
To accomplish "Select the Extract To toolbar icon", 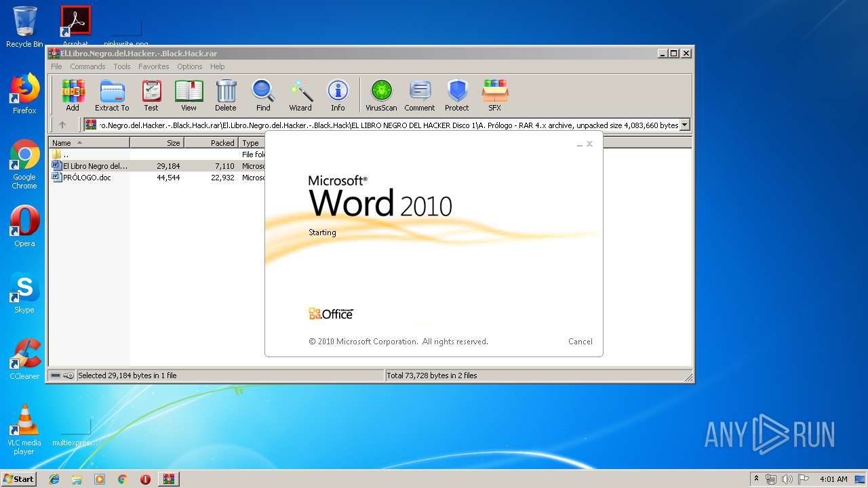I will (112, 95).
